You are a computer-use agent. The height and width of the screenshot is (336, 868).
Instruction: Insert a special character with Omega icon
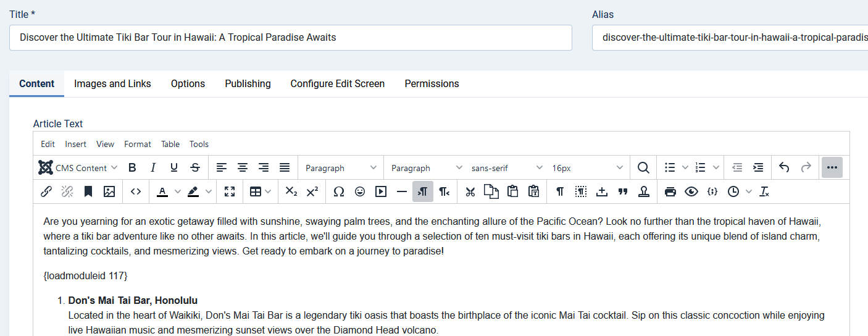[x=338, y=191]
